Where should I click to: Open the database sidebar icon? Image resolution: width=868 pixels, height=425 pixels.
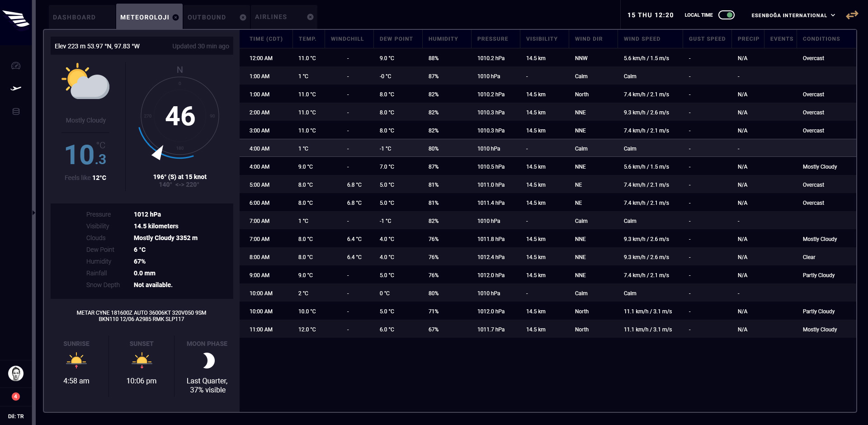[x=16, y=112]
